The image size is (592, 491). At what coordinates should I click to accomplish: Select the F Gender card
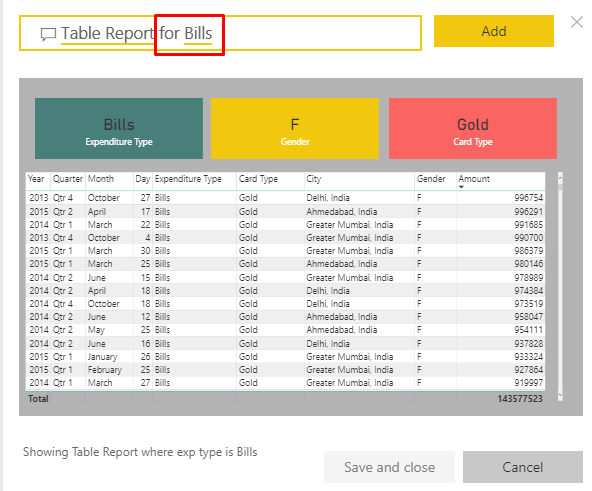point(295,128)
